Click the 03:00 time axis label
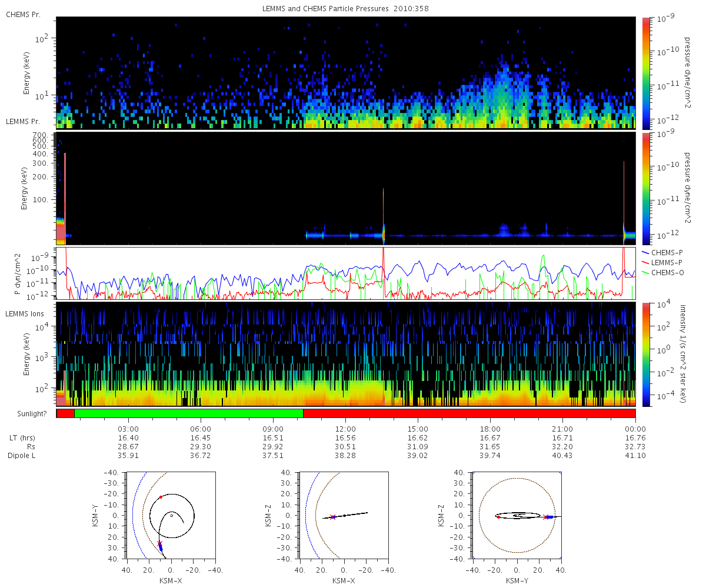This screenshot has width=706, height=588. coord(128,429)
